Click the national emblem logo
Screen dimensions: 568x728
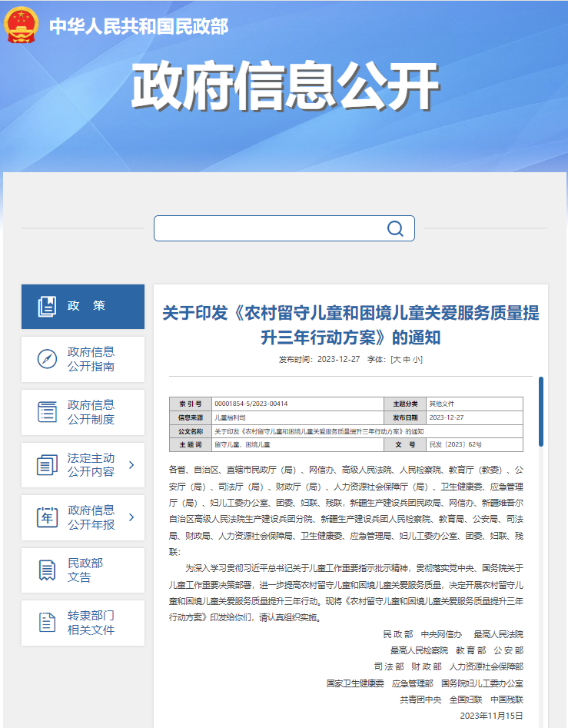click(21, 25)
